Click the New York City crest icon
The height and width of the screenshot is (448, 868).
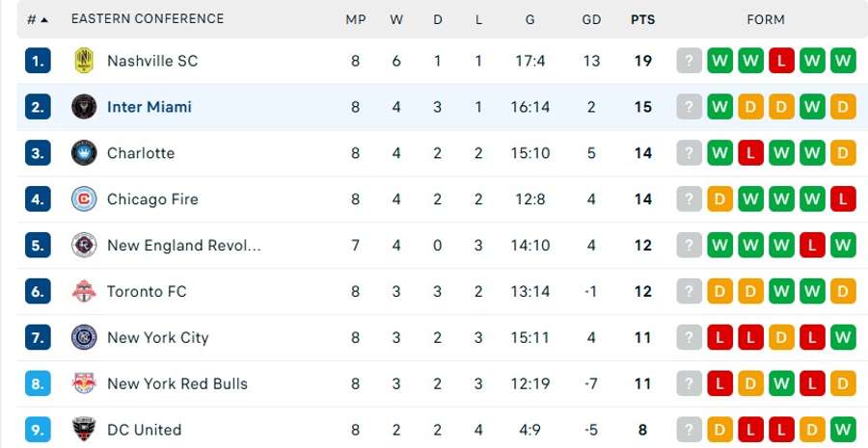click(x=84, y=338)
